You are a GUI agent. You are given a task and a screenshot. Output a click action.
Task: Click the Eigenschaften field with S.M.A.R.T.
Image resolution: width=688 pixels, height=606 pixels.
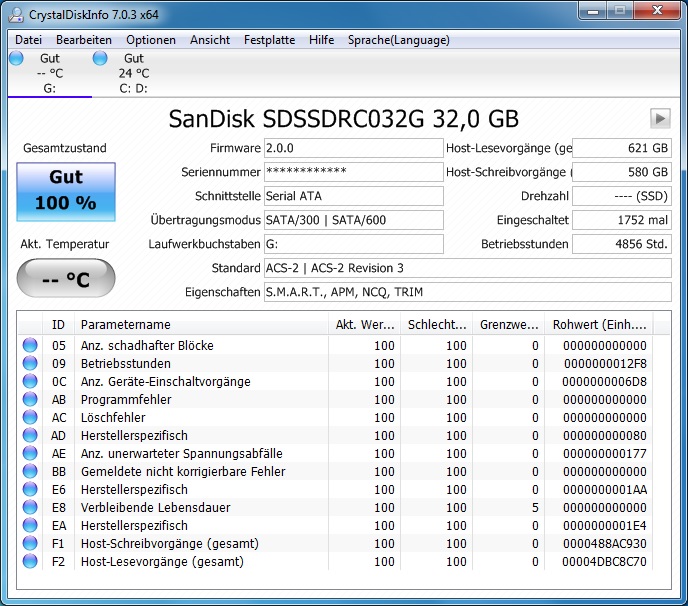pos(468,292)
